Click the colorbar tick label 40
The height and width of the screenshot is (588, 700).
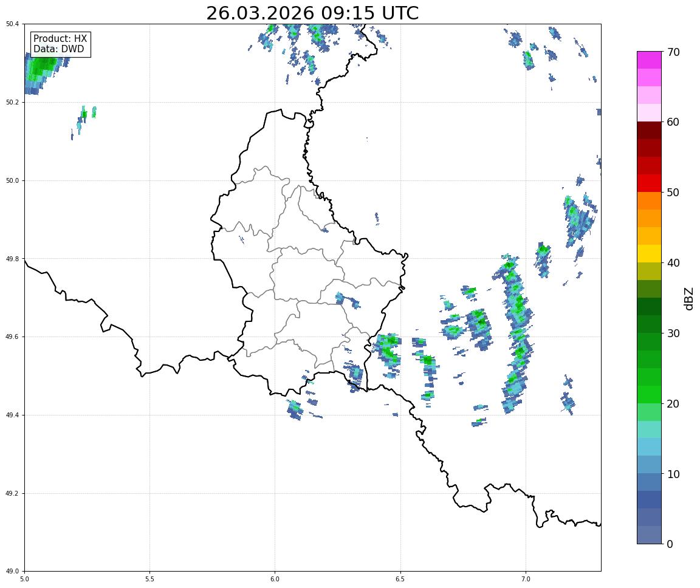[x=673, y=263]
